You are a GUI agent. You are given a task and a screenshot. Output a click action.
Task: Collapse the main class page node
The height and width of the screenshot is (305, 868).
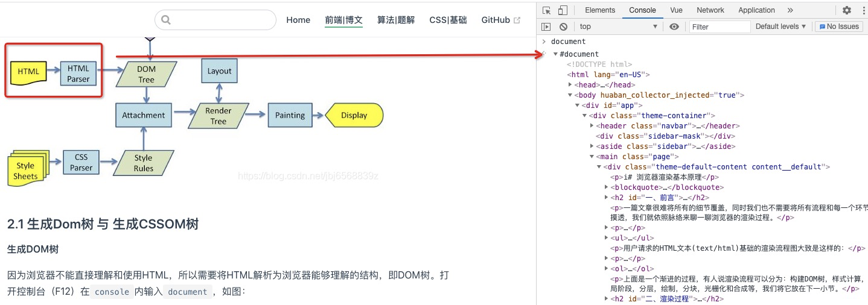pyautogui.click(x=592, y=157)
